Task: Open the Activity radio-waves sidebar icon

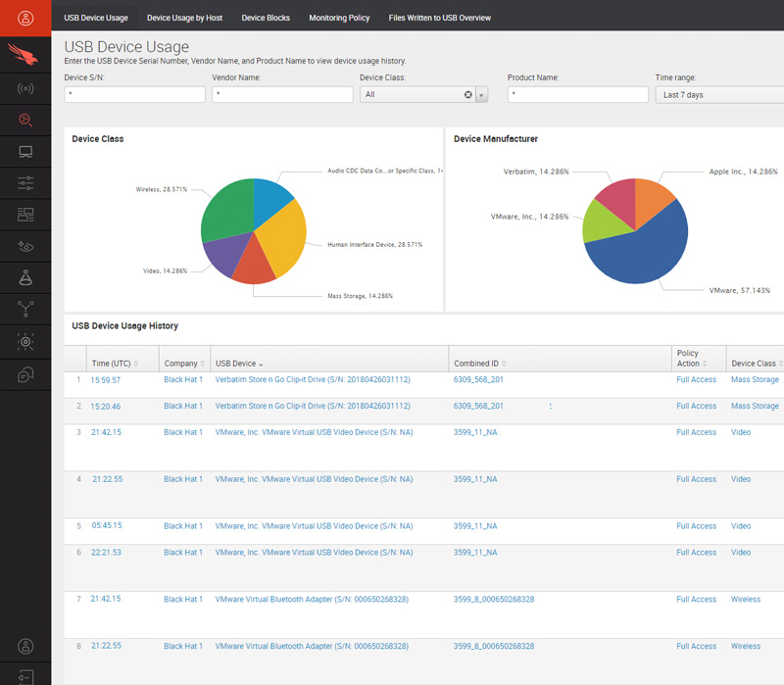Action: click(x=25, y=89)
